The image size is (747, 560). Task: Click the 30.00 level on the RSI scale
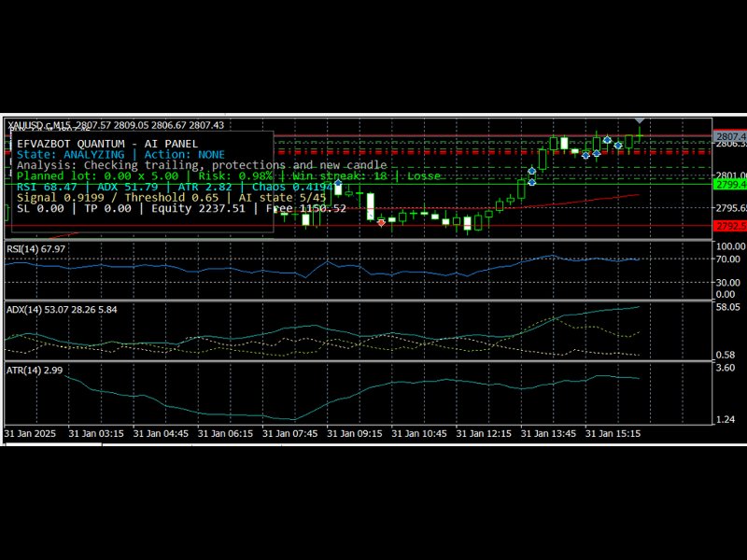click(x=728, y=283)
